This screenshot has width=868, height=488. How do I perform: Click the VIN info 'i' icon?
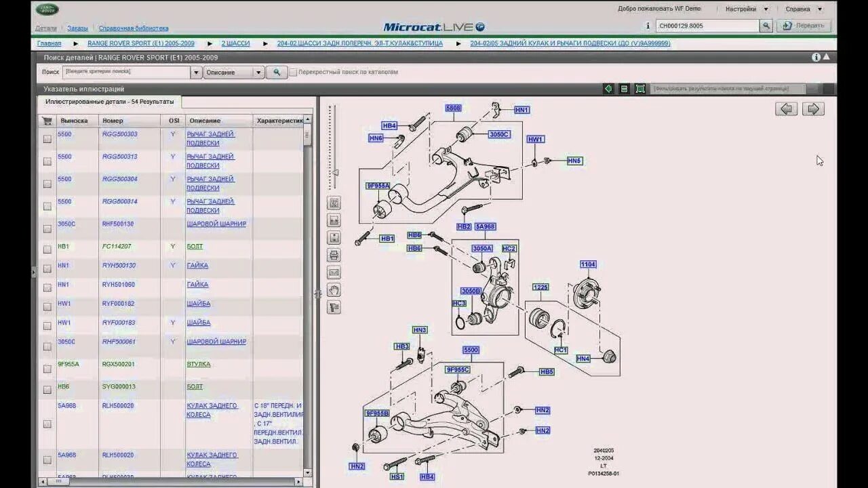click(x=648, y=26)
